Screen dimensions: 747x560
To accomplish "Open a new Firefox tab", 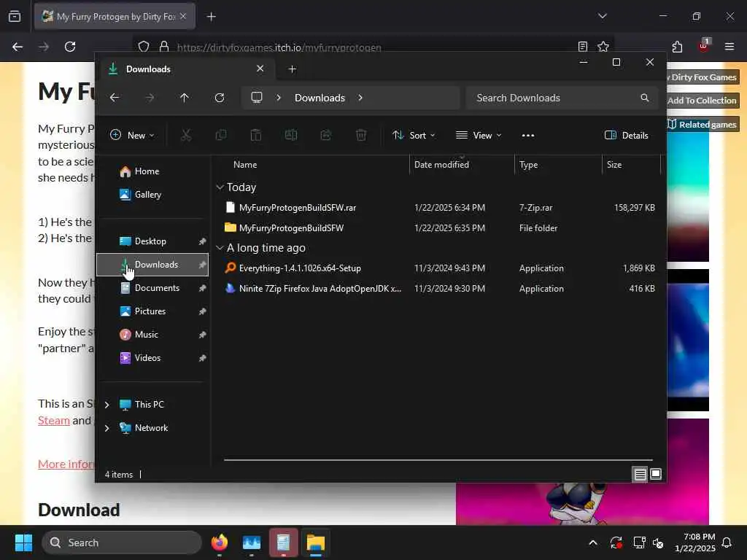I will click(211, 17).
